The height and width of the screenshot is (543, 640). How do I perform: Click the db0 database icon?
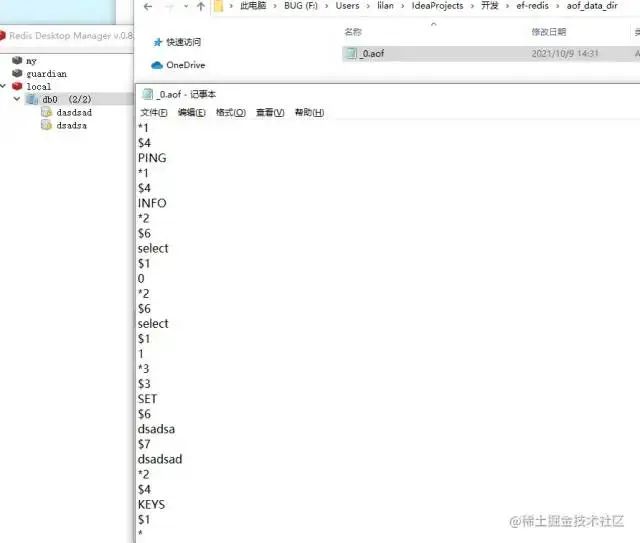tap(32, 99)
